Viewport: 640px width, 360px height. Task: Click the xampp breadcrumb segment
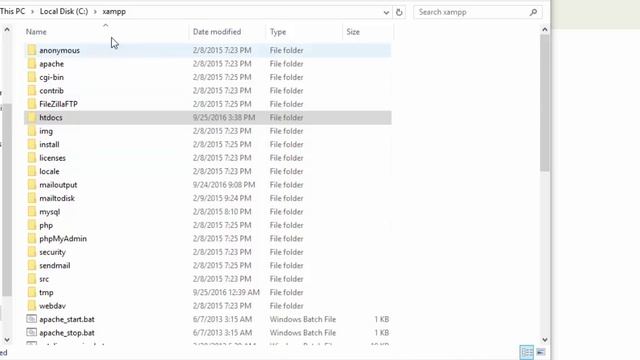point(114,11)
